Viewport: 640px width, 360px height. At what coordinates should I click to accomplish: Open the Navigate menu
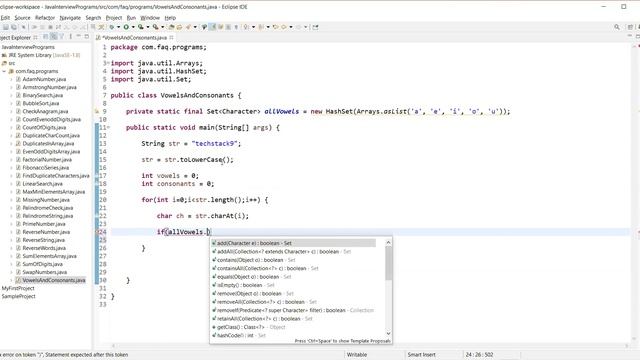pyautogui.click(x=70, y=18)
